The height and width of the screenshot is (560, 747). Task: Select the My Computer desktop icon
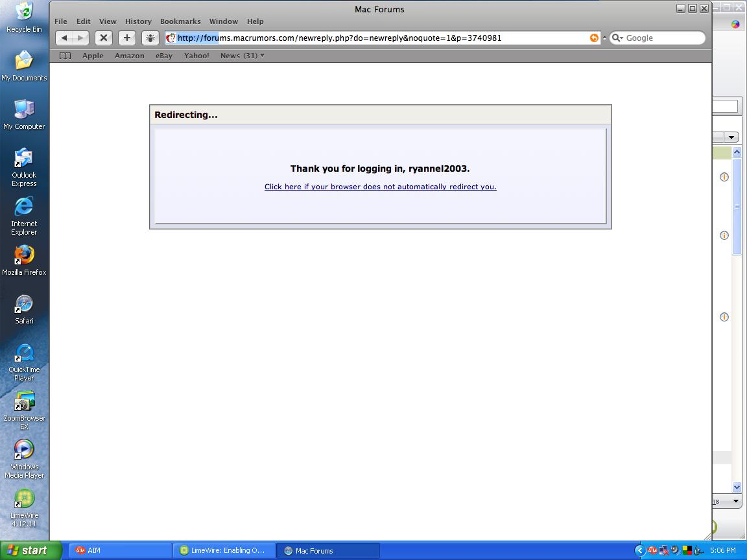[x=24, y=114]
